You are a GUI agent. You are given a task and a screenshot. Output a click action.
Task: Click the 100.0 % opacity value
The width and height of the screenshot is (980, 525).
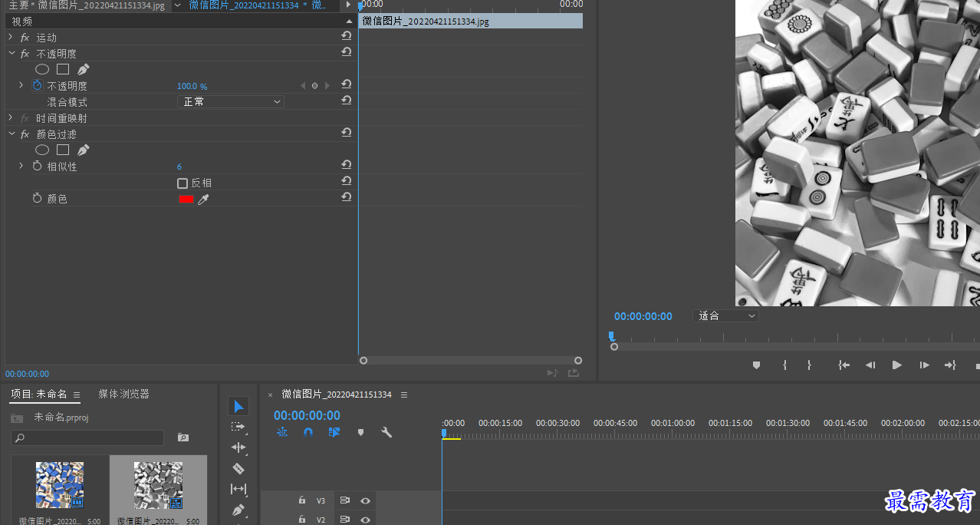click(192, 87)
